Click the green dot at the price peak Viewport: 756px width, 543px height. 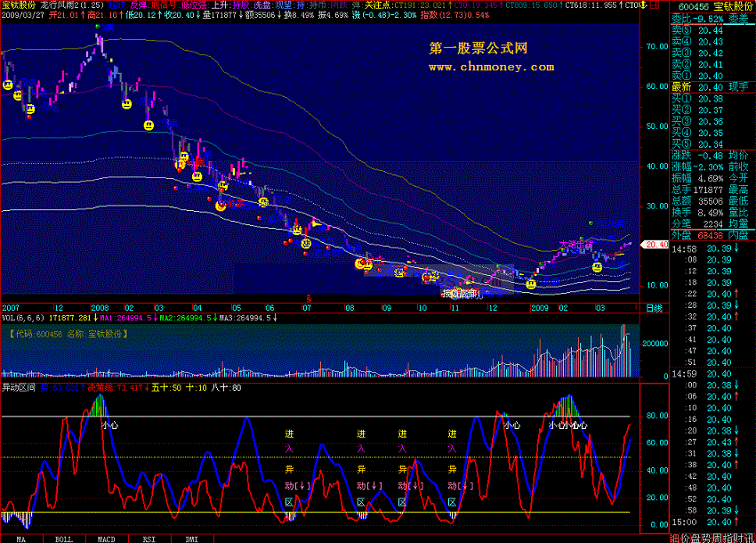98,27
